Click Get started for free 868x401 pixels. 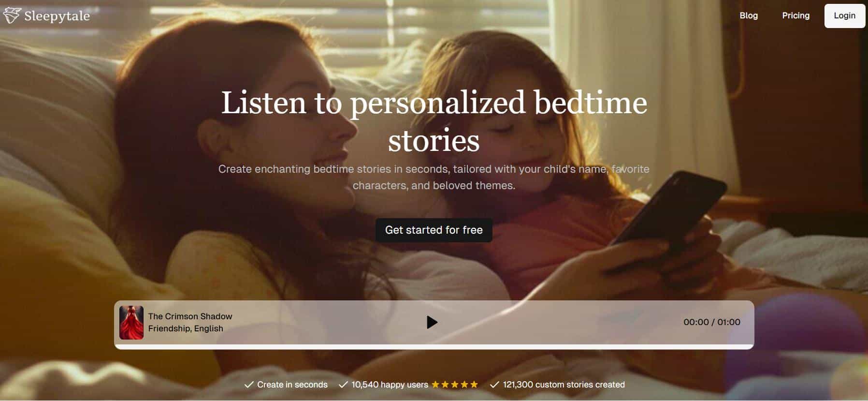point(434,230)
